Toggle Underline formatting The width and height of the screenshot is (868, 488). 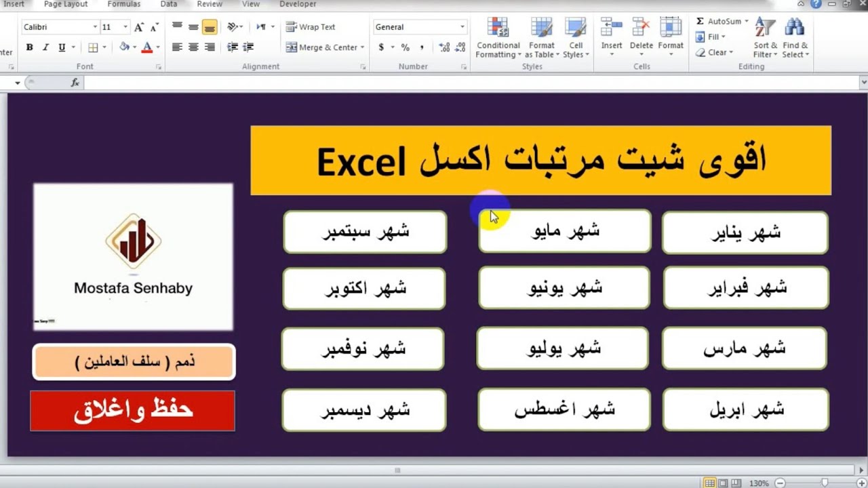(62, 47)
